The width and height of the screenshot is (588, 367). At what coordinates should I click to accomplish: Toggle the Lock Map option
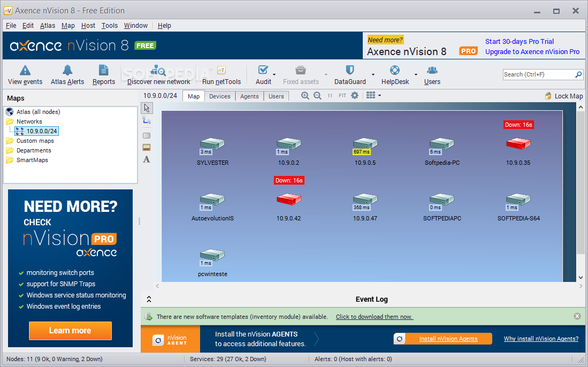(x=563, y=96)
